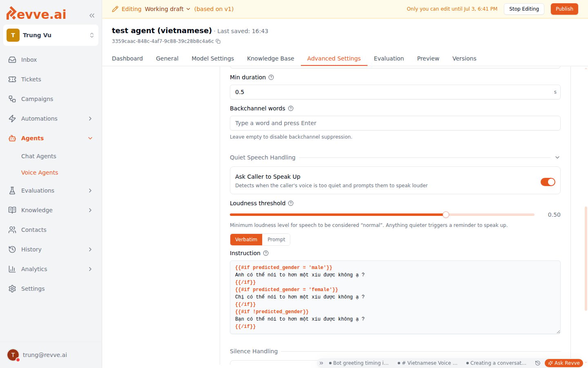The height and width of the screenshot is (368, 588).
Task: Open the Versions tab
Action: click(464, 58)
